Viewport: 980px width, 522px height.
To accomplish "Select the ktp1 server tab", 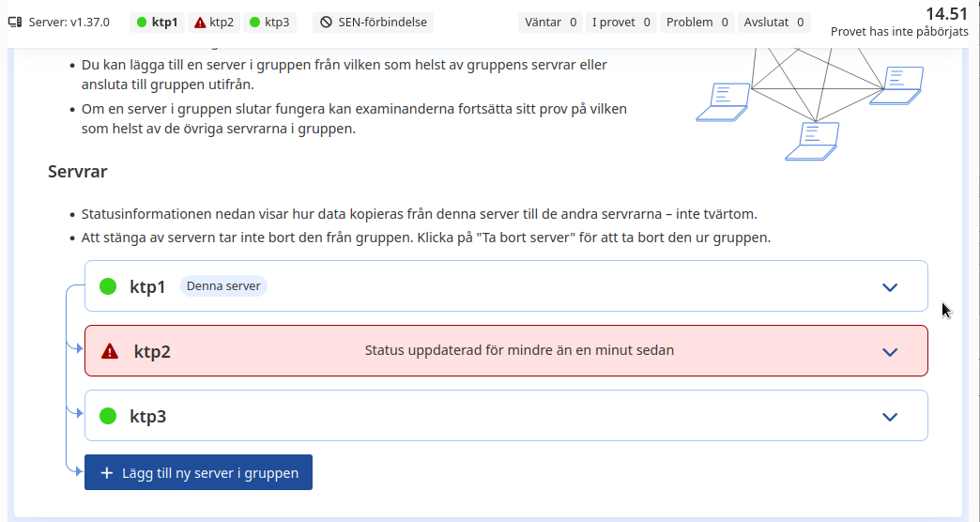I will pos(158,23).
